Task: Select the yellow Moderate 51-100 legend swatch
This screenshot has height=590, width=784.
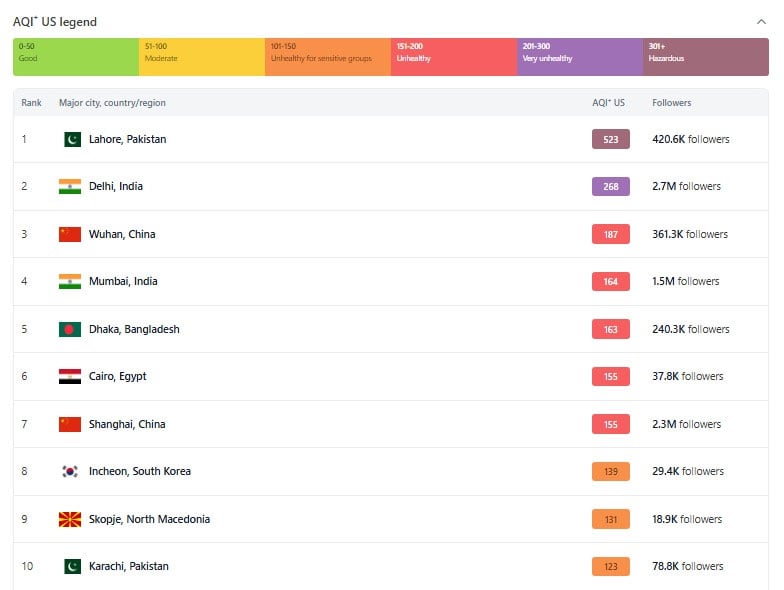Action: [202, 57]
